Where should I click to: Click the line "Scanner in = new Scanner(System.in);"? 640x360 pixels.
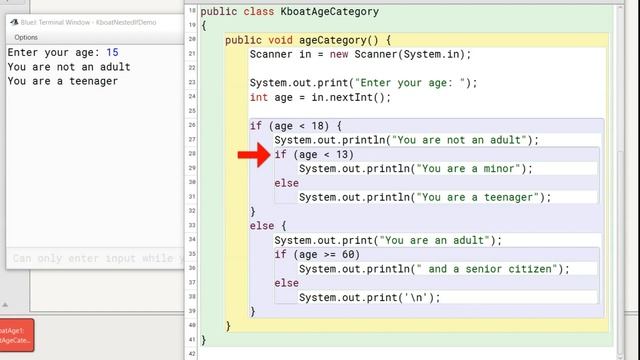(360, 54)
